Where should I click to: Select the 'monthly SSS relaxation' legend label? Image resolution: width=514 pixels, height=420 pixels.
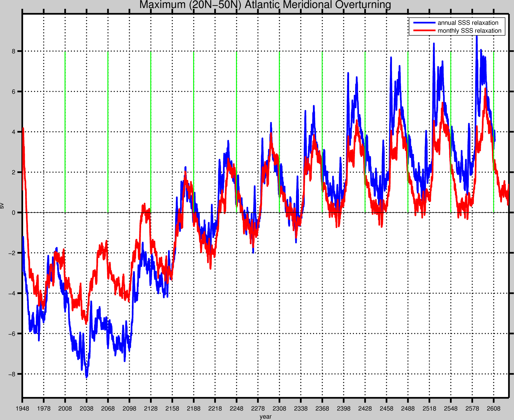[x=469, y=31]
